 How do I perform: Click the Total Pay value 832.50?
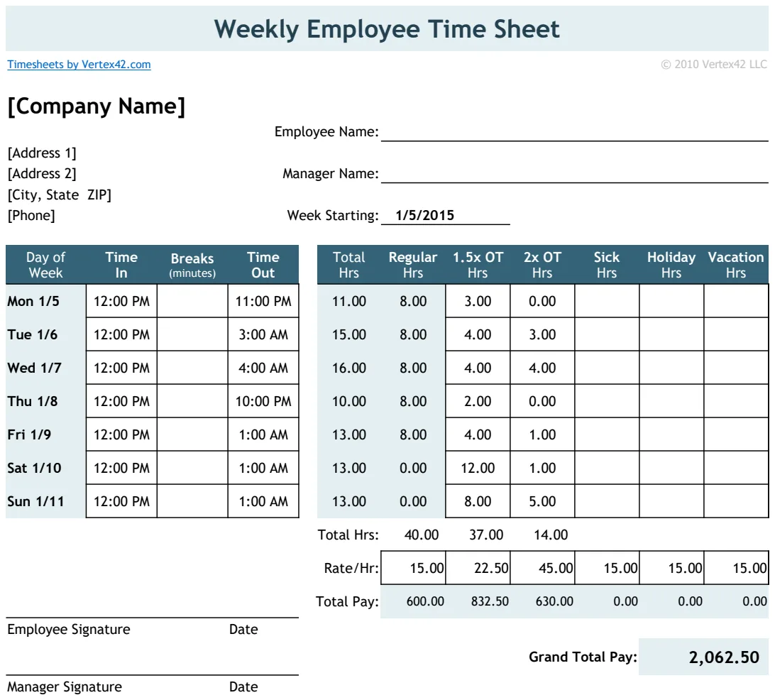pos(490,601)
